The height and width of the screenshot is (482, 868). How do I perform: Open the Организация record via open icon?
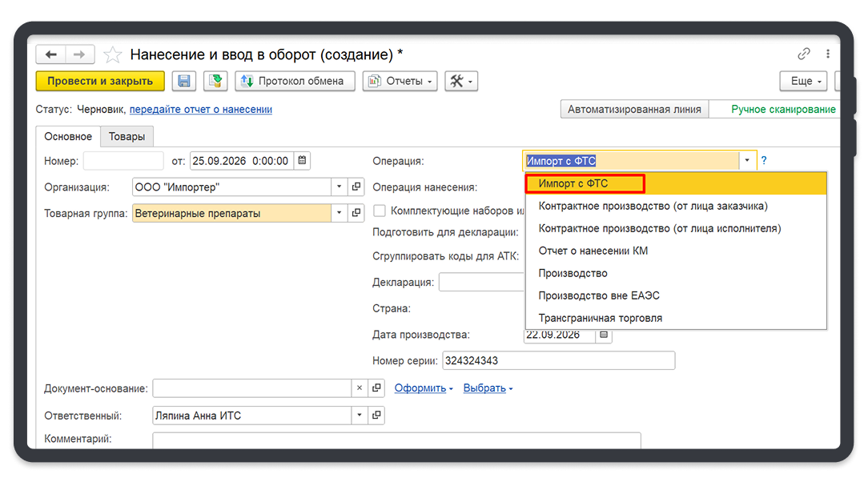356,187
